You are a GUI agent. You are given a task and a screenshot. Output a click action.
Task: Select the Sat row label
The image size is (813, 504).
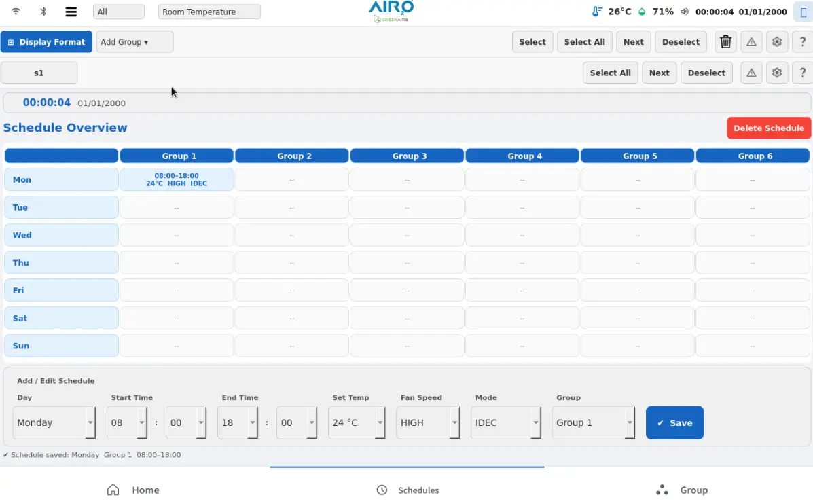click(61, 318)
